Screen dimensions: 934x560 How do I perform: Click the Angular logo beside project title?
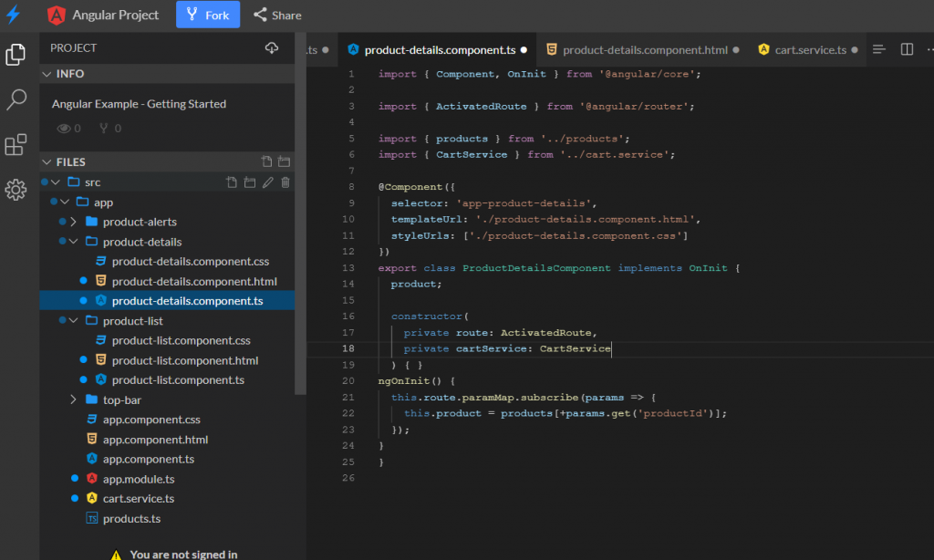click(x=56, y=15)
